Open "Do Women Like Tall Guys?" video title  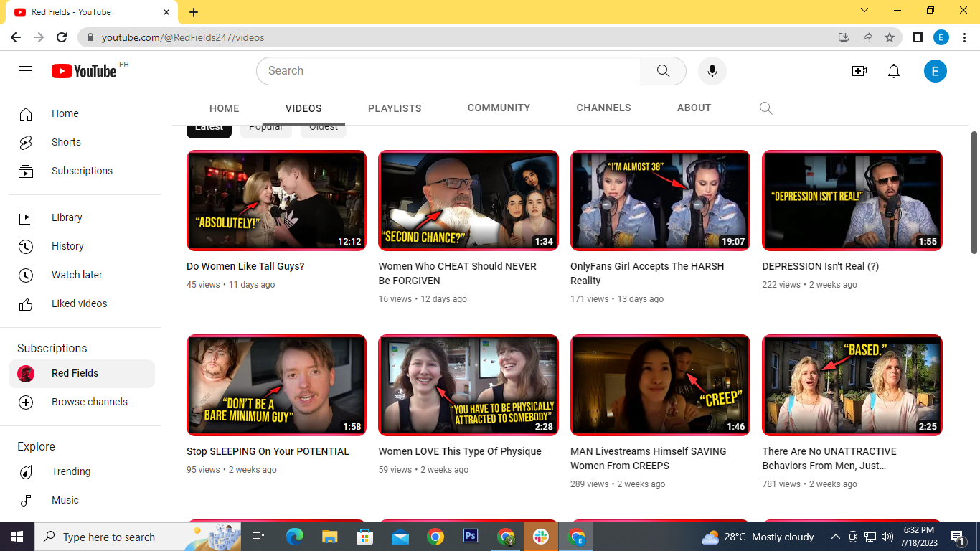[x=245, y=266]
